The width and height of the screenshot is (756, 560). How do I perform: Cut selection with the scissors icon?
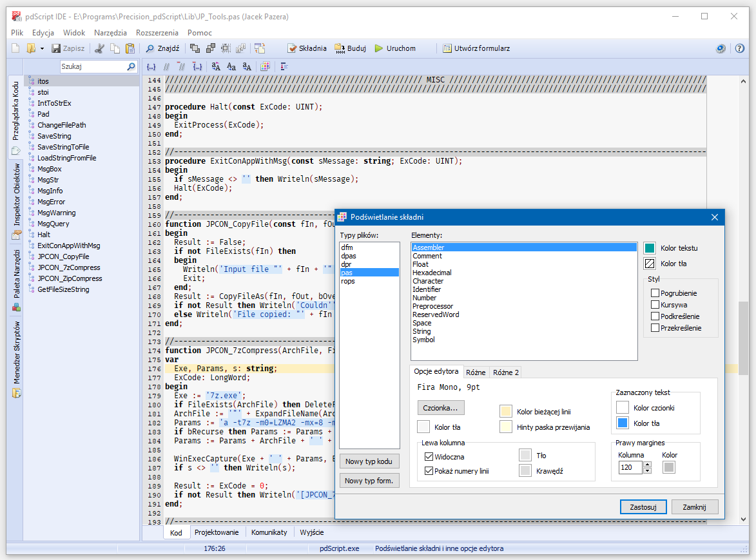(x=101, y=48)
